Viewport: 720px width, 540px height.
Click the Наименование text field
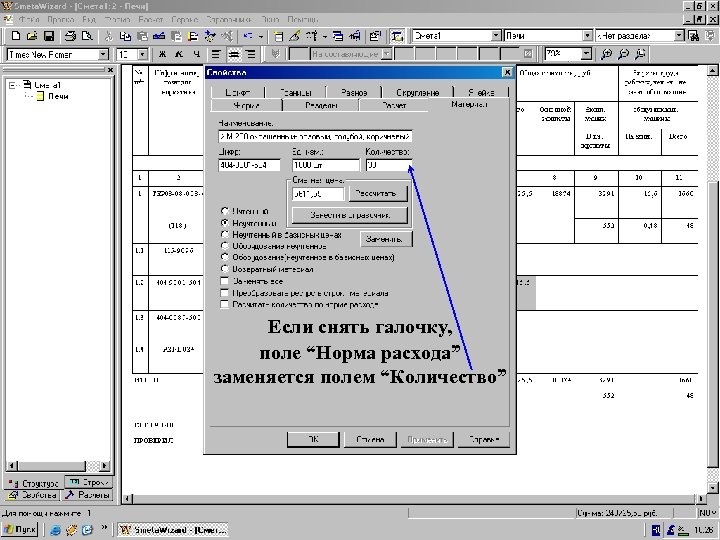pyautogui.click(x=315, y=136)
